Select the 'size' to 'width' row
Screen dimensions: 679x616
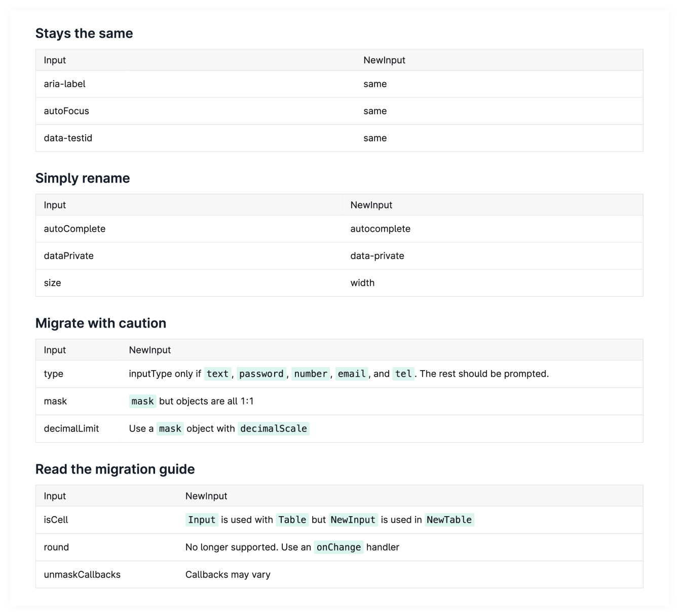52,283
